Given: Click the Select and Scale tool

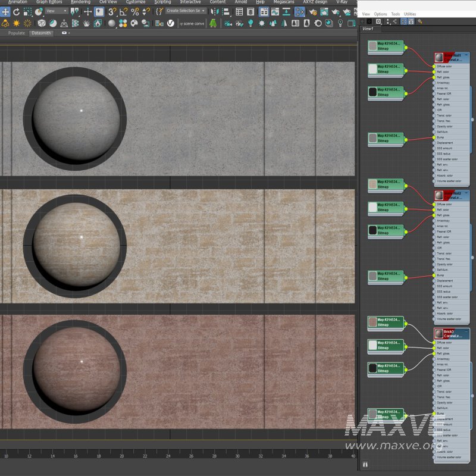Looking at the screenshot, I should click(x=28, y=12).
